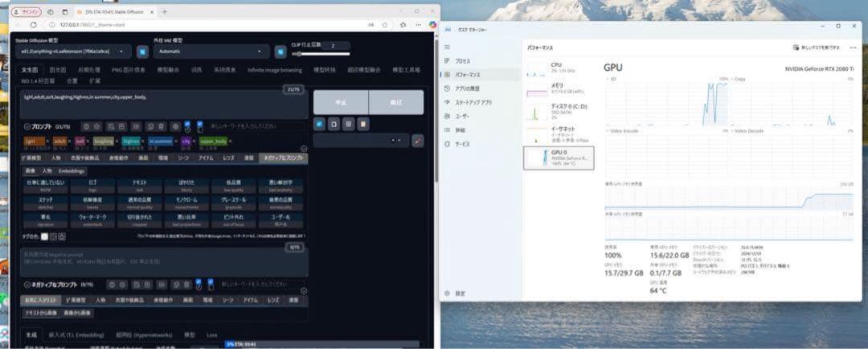Add the モノクローム monochrome tag
This screenshot has width=868, height=349.
coord(186,203)
